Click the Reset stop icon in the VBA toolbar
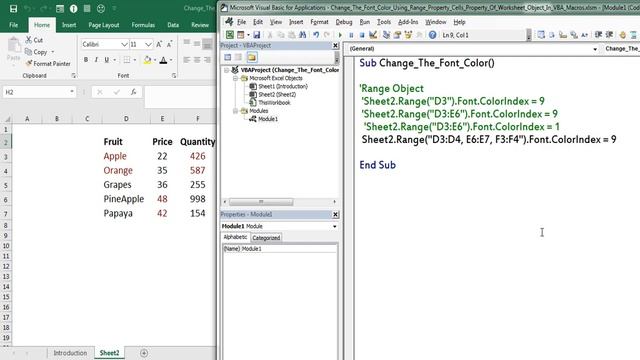Viewport: 640px width, 360px height. pos(362,35)
